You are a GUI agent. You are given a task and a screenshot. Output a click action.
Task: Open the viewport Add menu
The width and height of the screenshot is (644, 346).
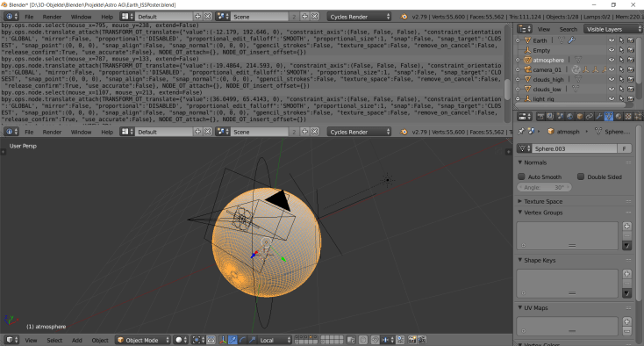tap(77, 340)
